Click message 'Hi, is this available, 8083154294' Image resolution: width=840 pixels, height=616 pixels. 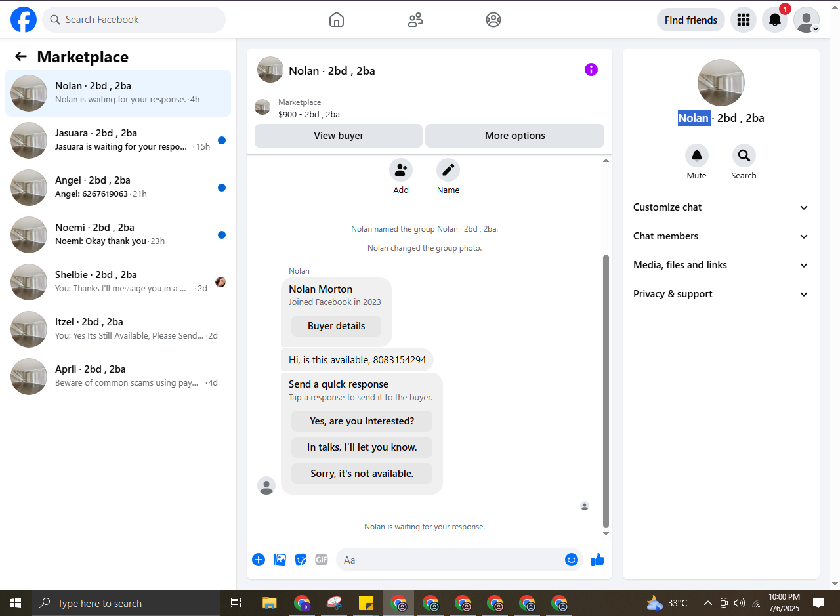coord(358,360)
